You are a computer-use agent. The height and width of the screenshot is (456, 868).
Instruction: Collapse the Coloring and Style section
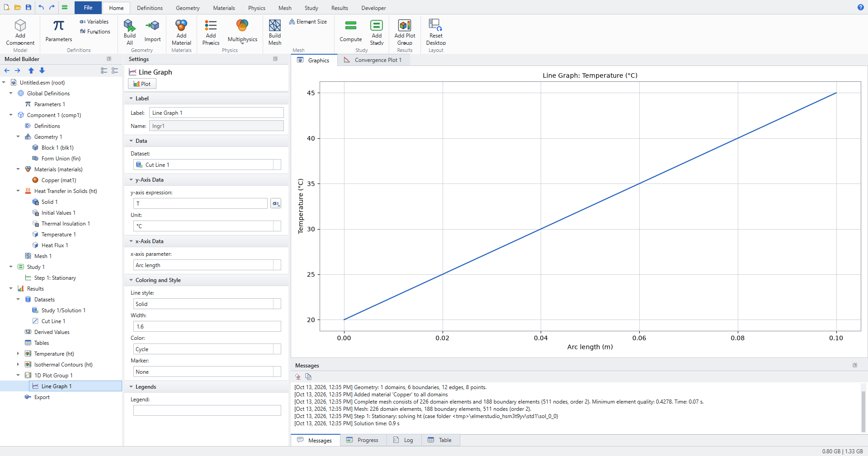(131, 280)
